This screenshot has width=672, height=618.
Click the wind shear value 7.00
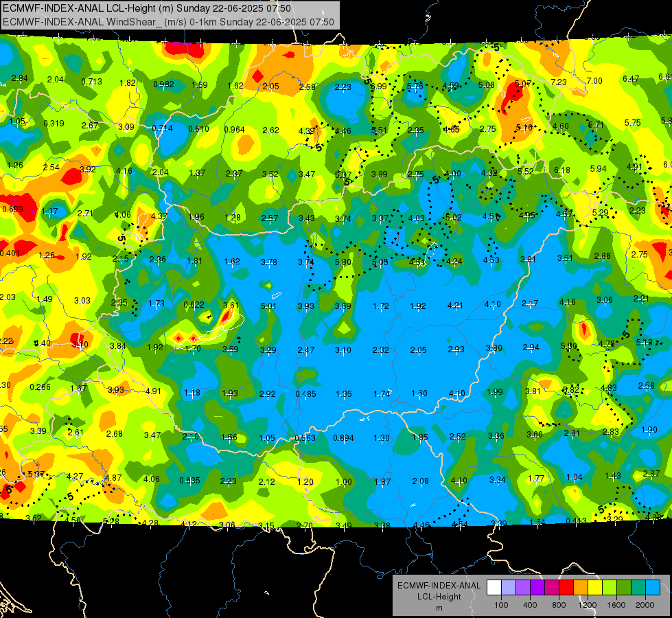tap(594, 80)
